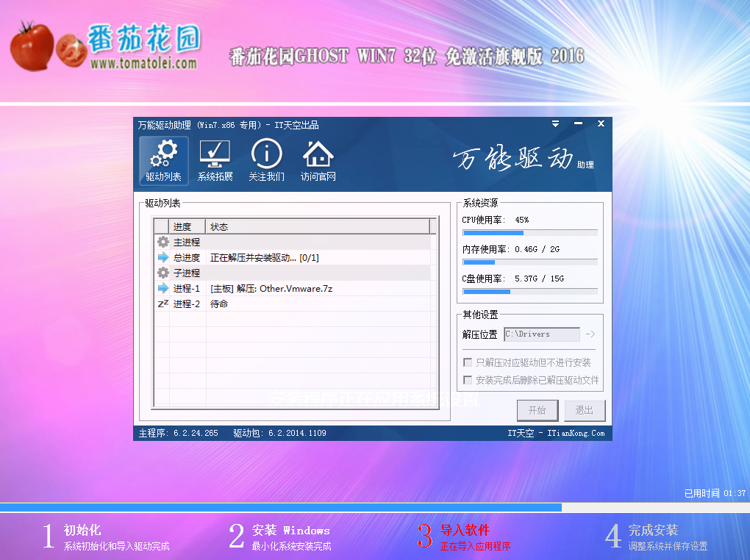Viewport: 750px width, 560px height.
Task: Click step 1 初始化 in installer steps
Action: 105,536
